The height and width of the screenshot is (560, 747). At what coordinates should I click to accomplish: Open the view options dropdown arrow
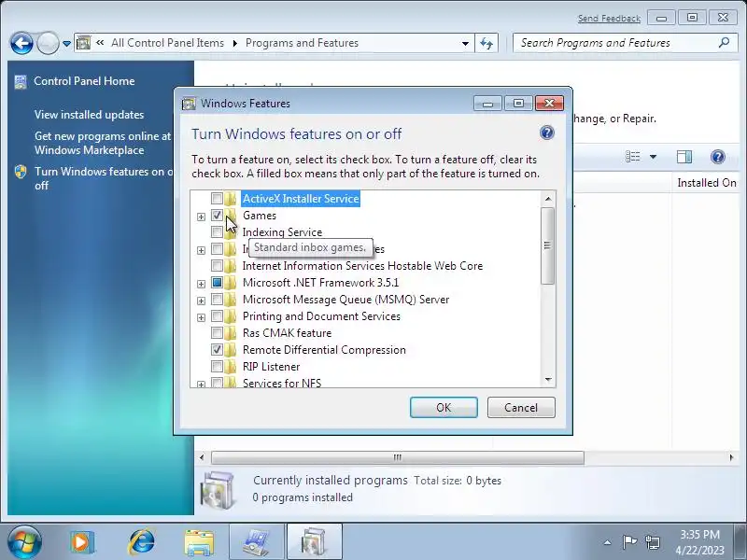click(653, 157)
